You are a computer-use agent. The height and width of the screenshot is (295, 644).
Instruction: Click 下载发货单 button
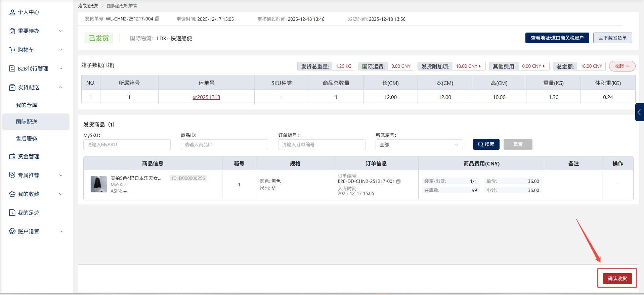[x=612, y=38]
